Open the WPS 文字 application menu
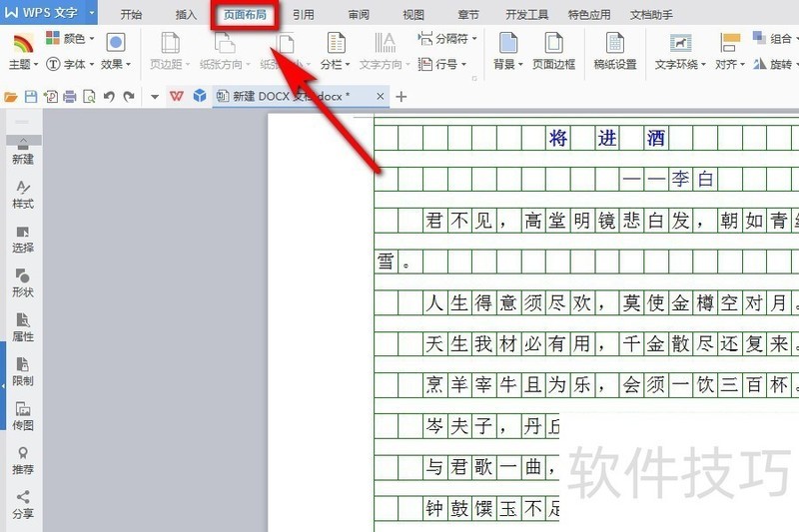This screenshot has width=799, height=532. 48,12
